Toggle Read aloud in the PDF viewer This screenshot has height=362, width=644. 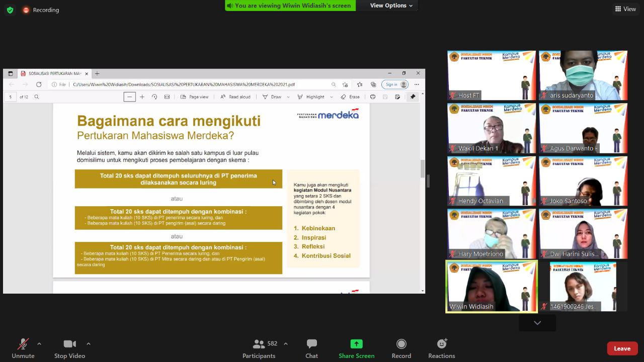(235, 97)
